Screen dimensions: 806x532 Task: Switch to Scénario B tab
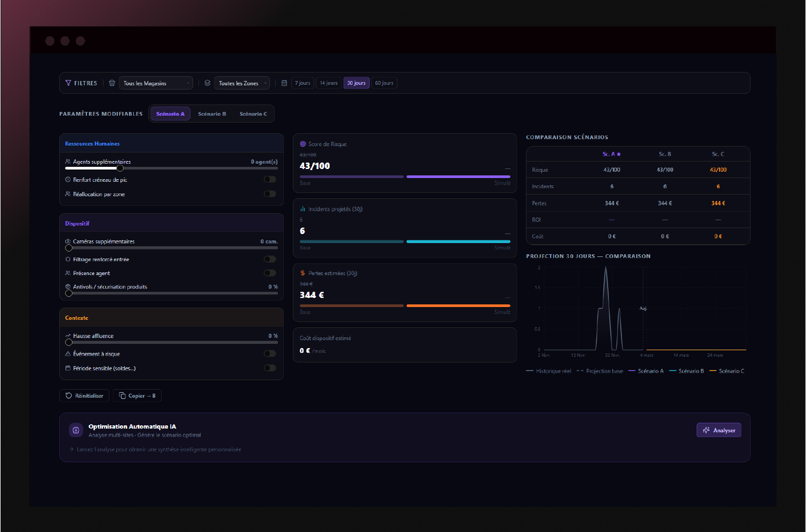[x=212, y=114]
